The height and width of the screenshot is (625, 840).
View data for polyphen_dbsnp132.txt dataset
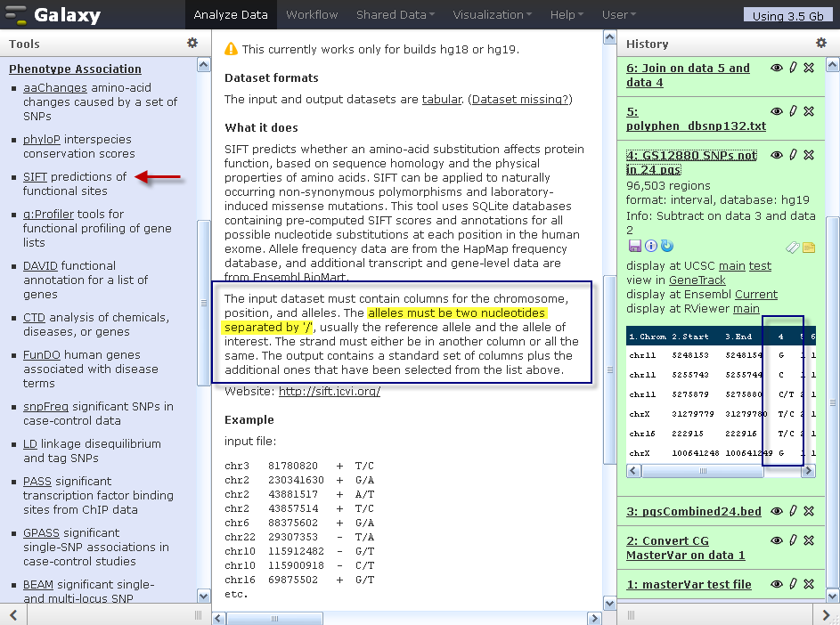coord(776,111)
